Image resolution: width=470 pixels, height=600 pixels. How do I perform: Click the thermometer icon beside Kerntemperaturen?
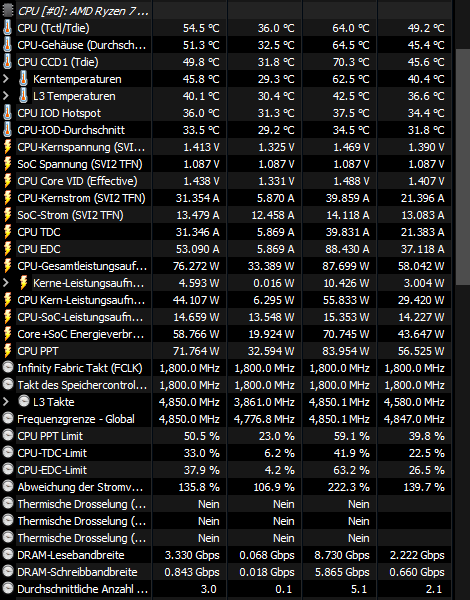(23, 79)
